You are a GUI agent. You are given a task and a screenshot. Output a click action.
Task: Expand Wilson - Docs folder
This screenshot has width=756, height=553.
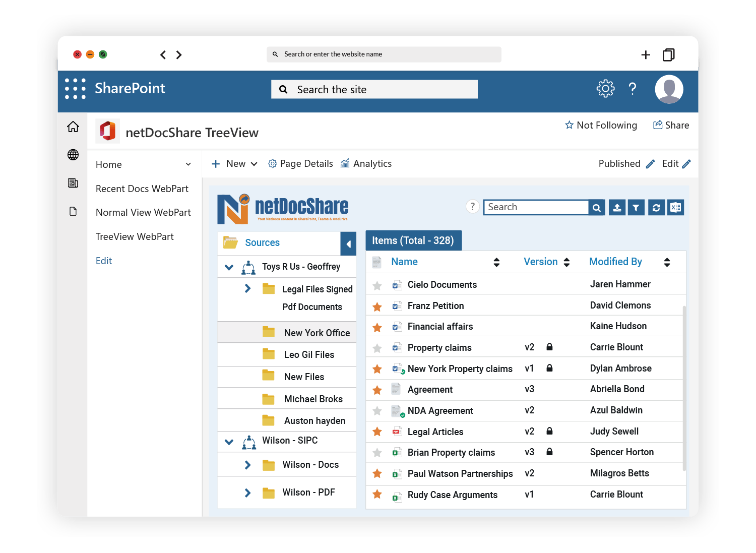[x=247, y=465]
